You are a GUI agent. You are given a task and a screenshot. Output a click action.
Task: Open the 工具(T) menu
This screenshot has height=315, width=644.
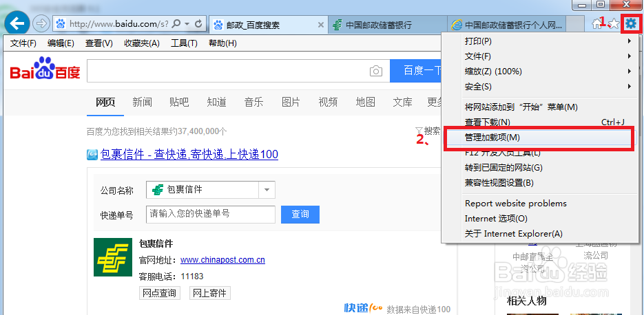click(184, 43)
